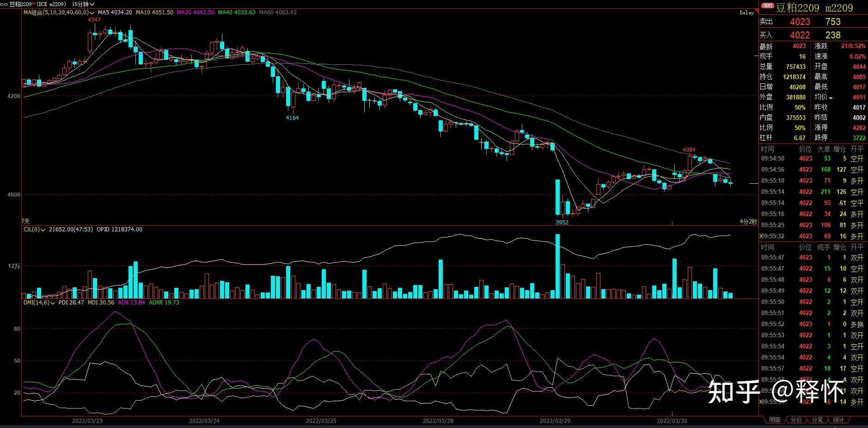Viewport: 868px width, 428px height.
Task: Select the 09:55:25 large order row
Action: click(813, 225)
